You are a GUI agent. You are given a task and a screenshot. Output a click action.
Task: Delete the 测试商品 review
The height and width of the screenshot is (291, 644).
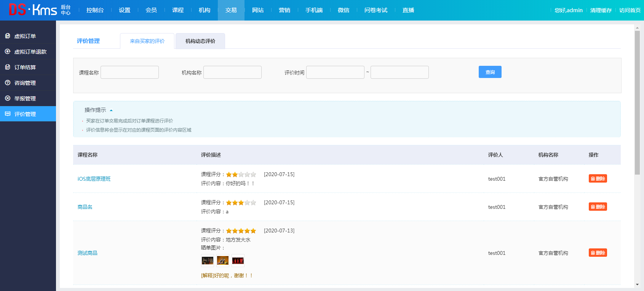[x=598, y=253]
